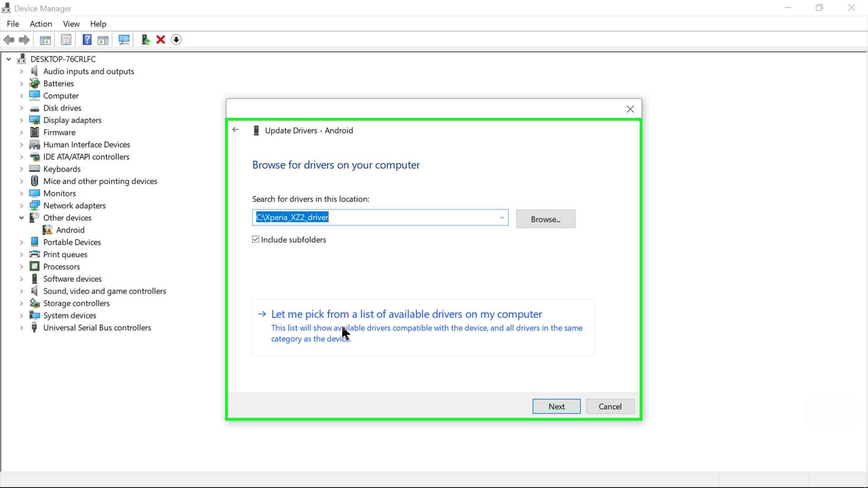Open the Help menu
This screenshot has height=488, width=868.
click(98, 24)
